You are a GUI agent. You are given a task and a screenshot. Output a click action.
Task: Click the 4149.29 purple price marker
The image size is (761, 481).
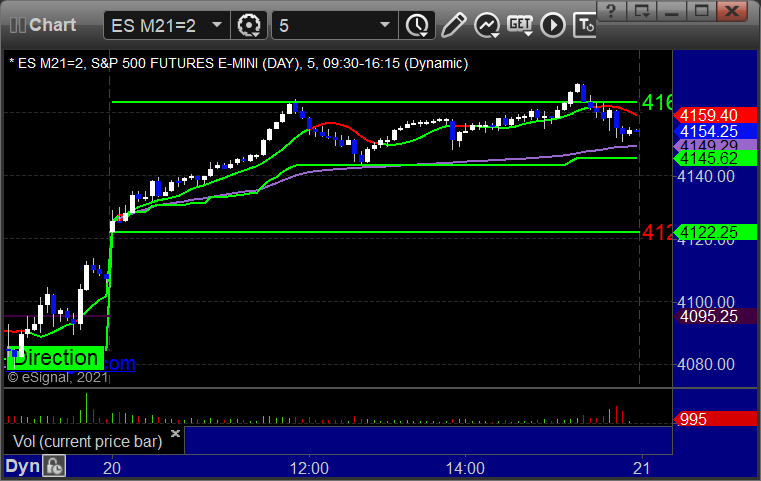(x=716, y=145)
